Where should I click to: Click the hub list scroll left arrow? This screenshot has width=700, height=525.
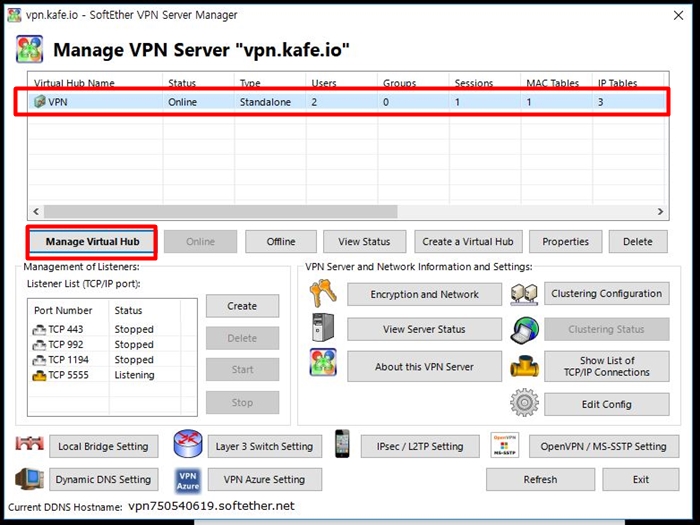point(36,212)
